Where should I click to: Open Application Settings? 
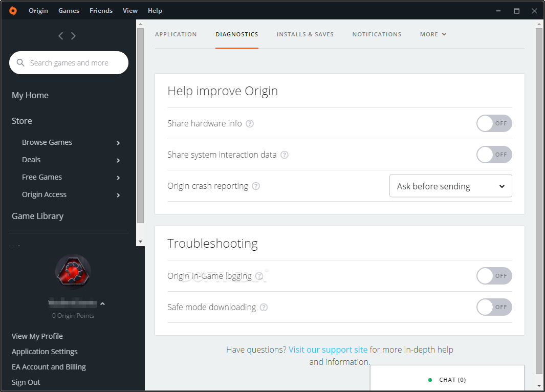45,352
